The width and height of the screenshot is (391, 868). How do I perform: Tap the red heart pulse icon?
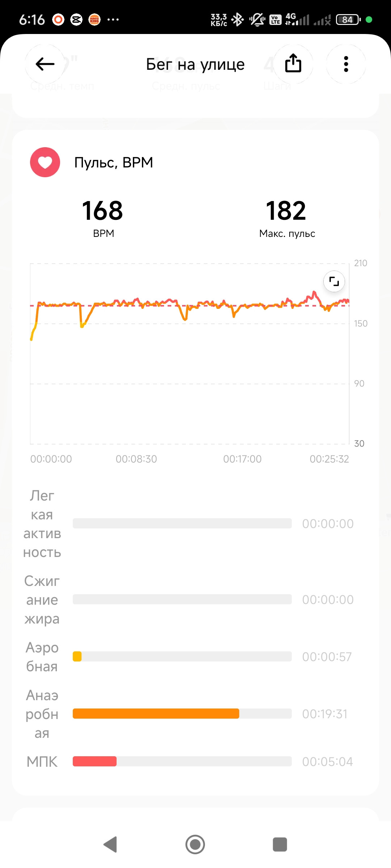(45, 162)
